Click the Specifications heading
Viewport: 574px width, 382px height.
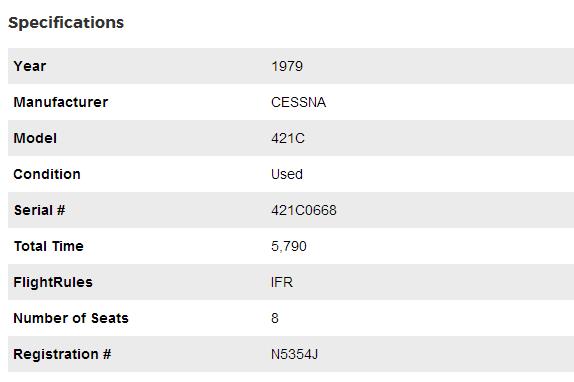coord(66,23)
